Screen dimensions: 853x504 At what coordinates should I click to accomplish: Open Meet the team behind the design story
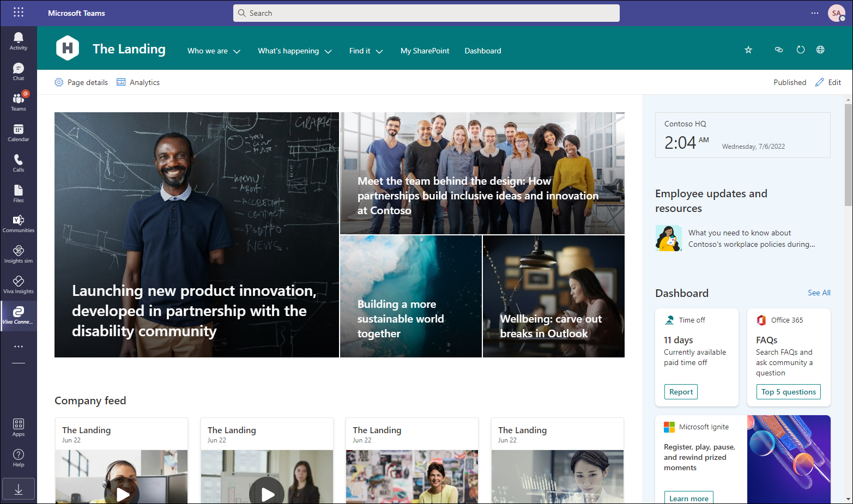(482, 173)
